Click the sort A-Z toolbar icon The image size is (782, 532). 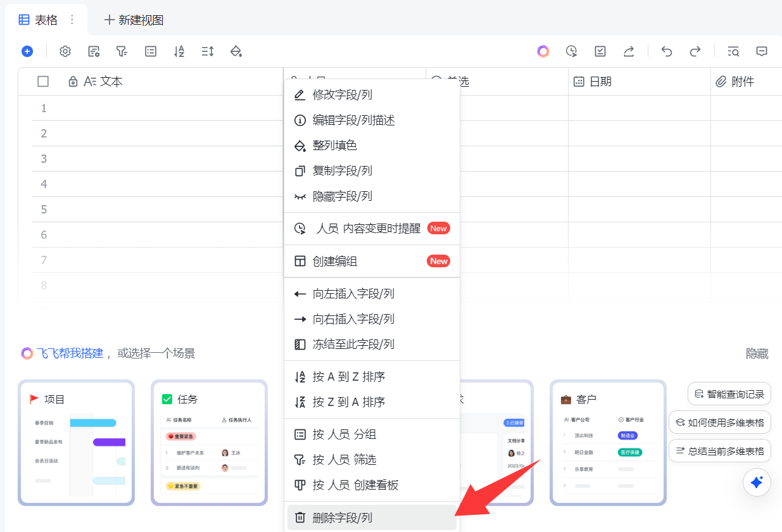click(179, 51)
